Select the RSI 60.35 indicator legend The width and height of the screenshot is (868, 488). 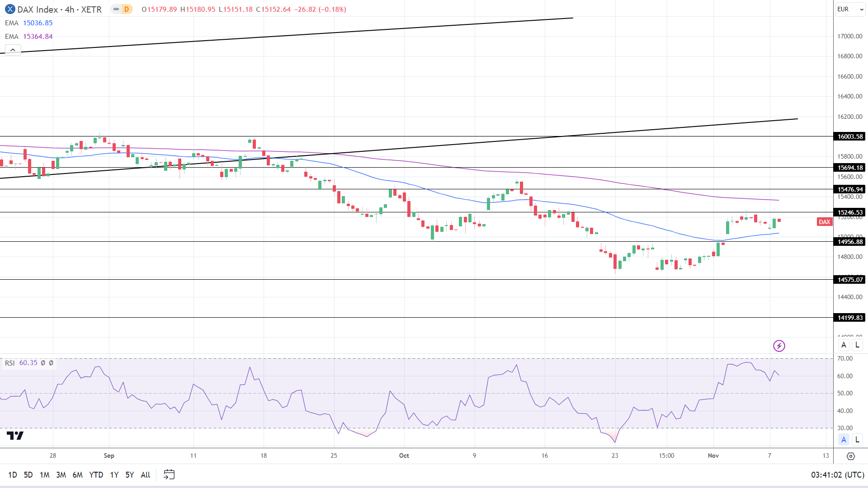29,363
